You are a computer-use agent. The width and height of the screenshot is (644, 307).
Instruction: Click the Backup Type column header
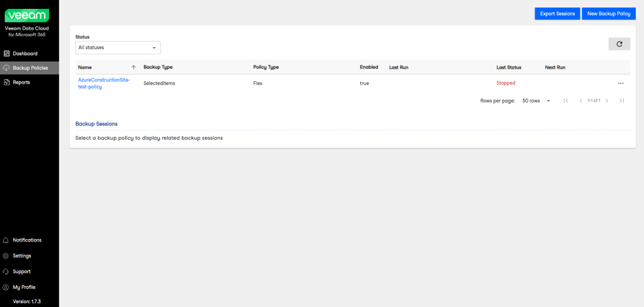click(158, 67)
